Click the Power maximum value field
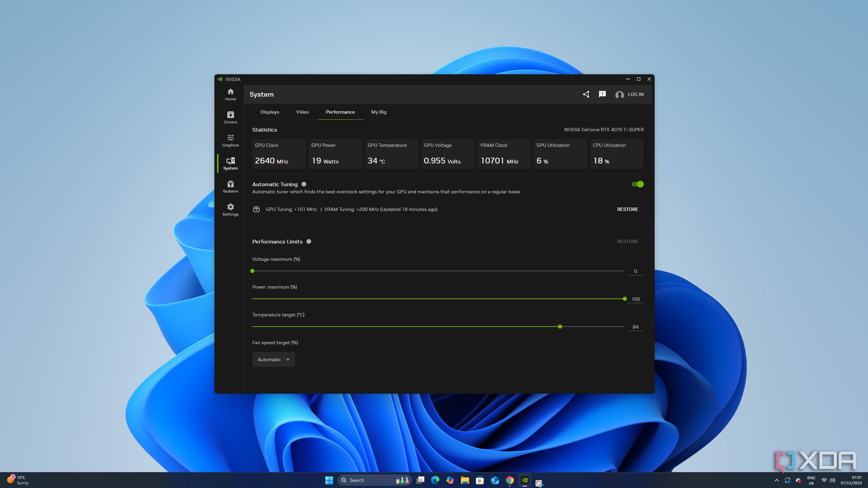The image size is (868, 488). [x=635, y=299]
